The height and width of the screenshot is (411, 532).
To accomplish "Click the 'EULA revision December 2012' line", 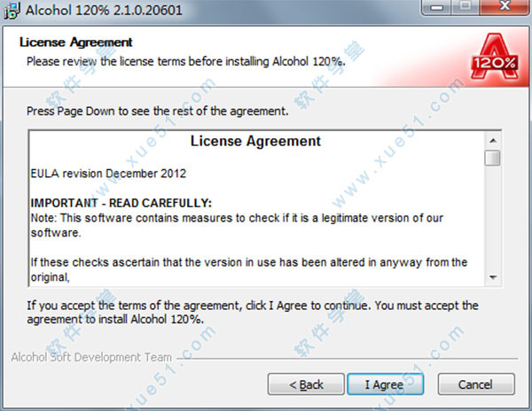I will [108, 174].
